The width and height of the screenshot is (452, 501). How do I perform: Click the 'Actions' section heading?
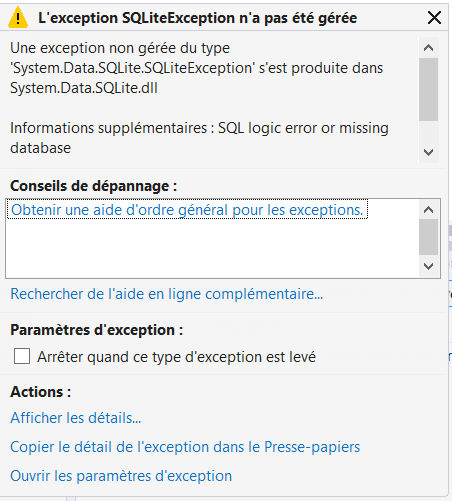[41, 392]
